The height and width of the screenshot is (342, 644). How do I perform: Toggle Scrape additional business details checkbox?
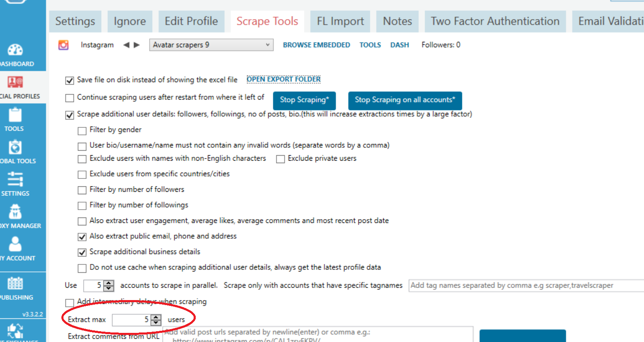82,252
